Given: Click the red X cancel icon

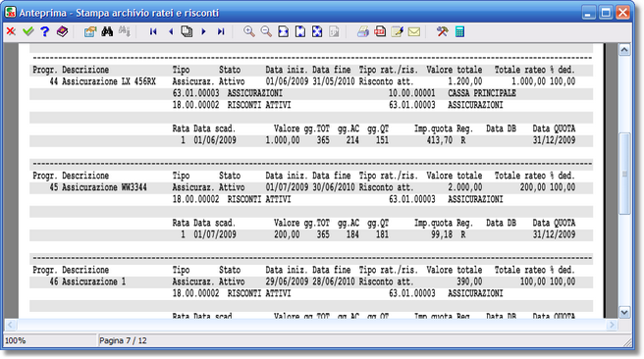Looking at the screenshot, I should [x=11, y=31].
